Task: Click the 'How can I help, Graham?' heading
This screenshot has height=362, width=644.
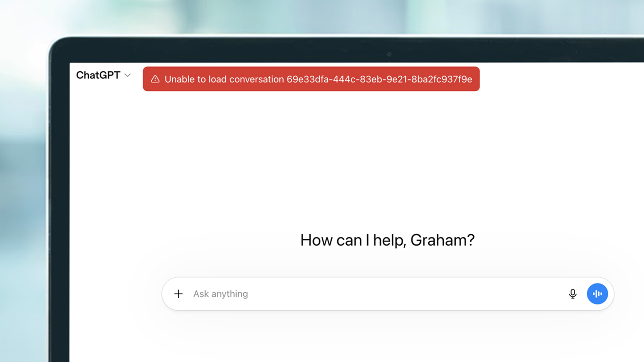Action: [x=387, y=240]
